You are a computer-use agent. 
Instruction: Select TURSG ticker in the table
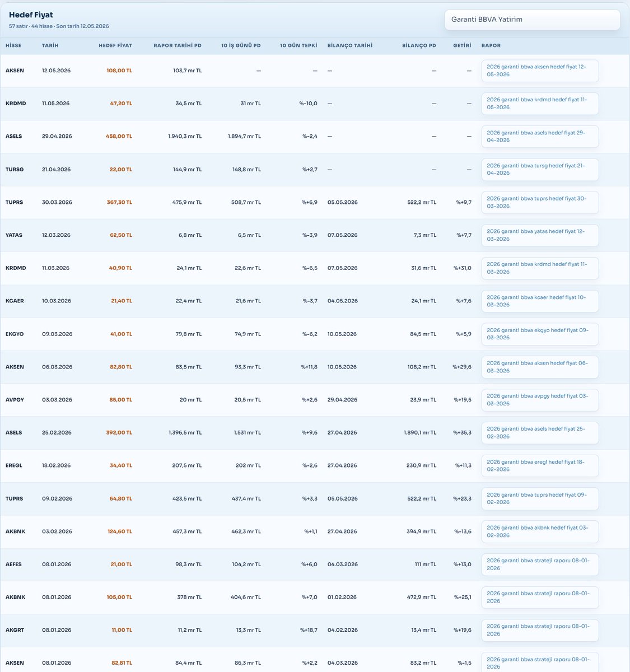(15, 170)
